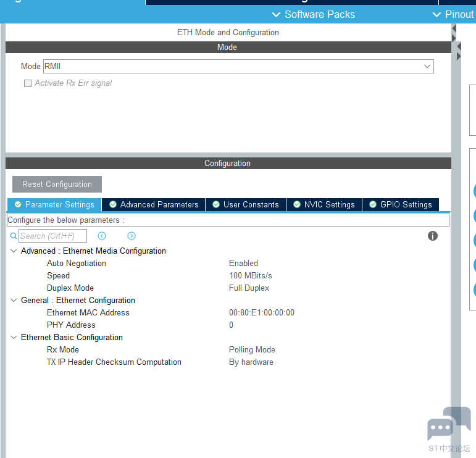
Task: Open the Software Packs menu
Action: coord(314,14)
